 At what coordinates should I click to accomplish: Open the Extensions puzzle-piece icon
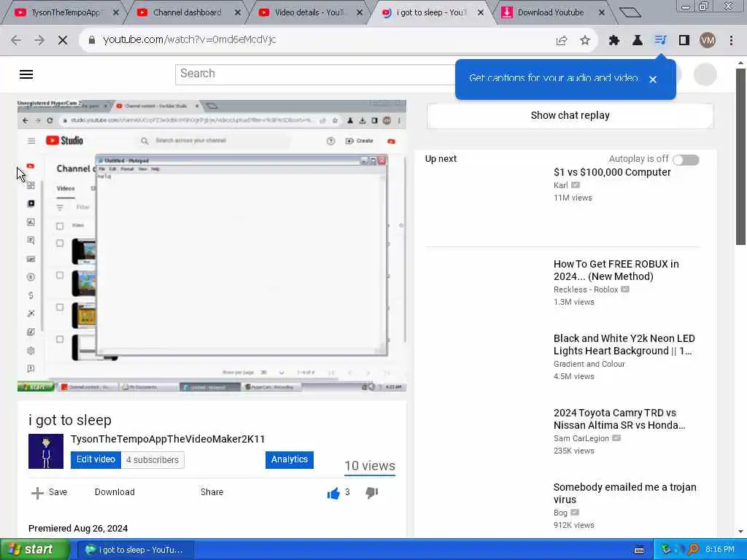point(614,41)
